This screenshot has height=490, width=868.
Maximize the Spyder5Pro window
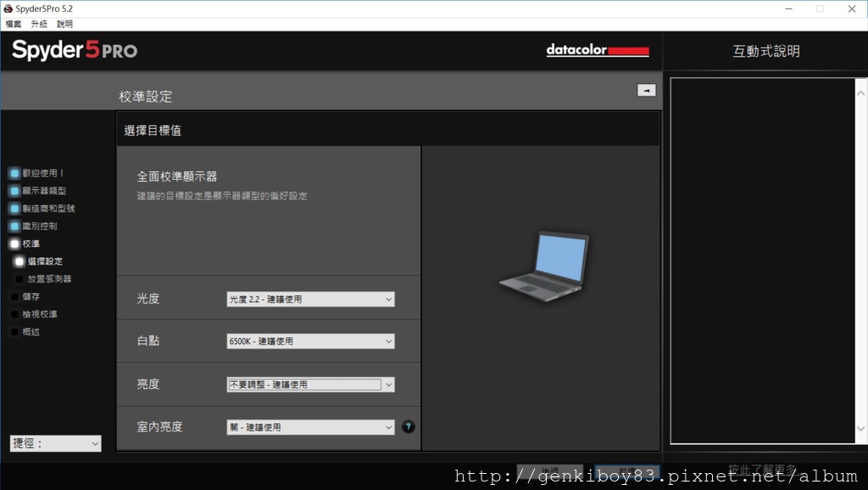pyautogui.click(x=820, y=8)
